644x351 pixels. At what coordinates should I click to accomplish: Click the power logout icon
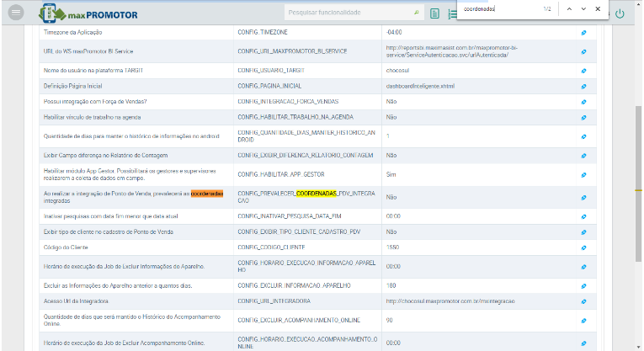click(x=620, y=13)
